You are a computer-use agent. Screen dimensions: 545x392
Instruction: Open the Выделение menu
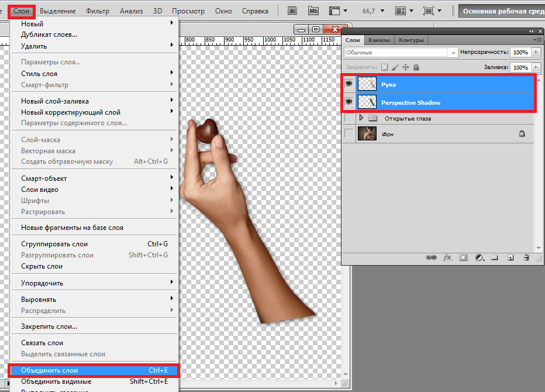(x=57, y=11)
